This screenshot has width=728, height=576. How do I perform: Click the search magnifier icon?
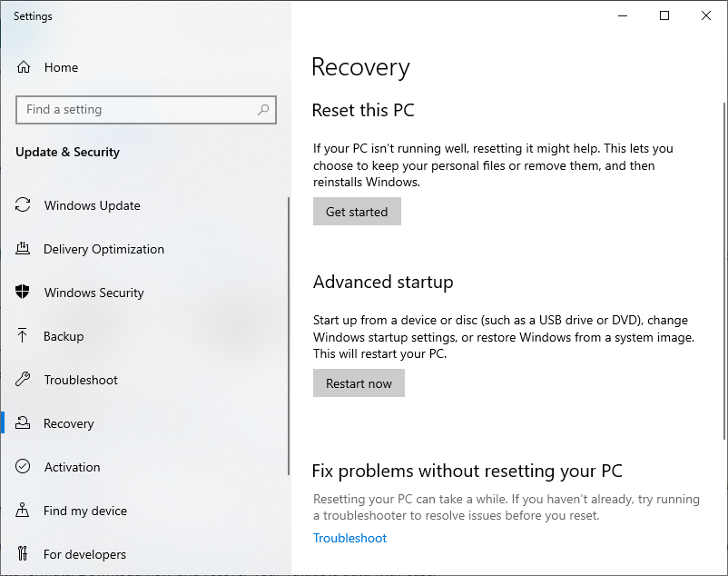point(264,109)
